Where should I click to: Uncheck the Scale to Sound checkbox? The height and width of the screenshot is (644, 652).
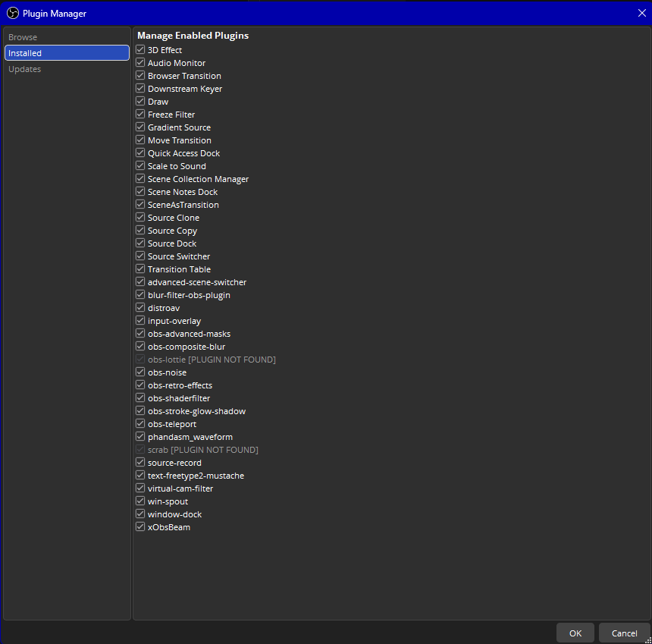coord(140,166)
